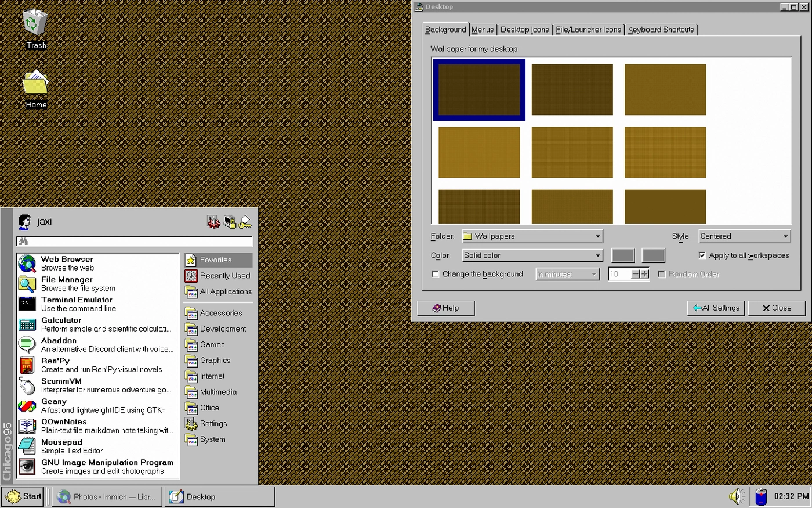Screen dimensions: 812x508
Task: Click the log out key icon
Action: (x=245, y=222)
